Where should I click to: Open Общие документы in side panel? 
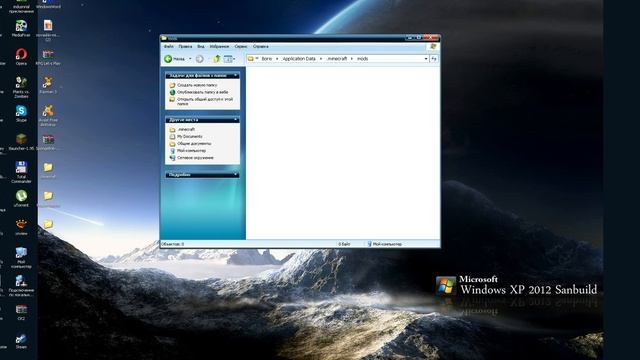click(x=194, y=144)
